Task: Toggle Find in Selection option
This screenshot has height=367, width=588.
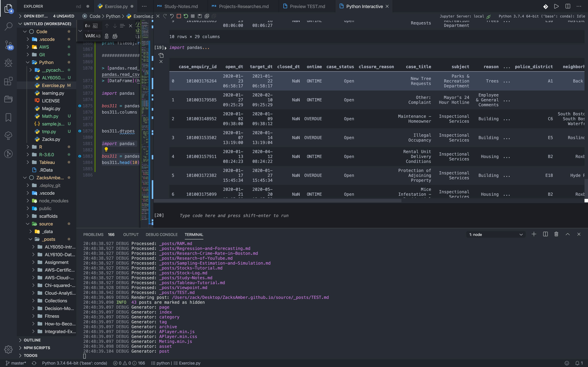Action: tap(122, 26)
